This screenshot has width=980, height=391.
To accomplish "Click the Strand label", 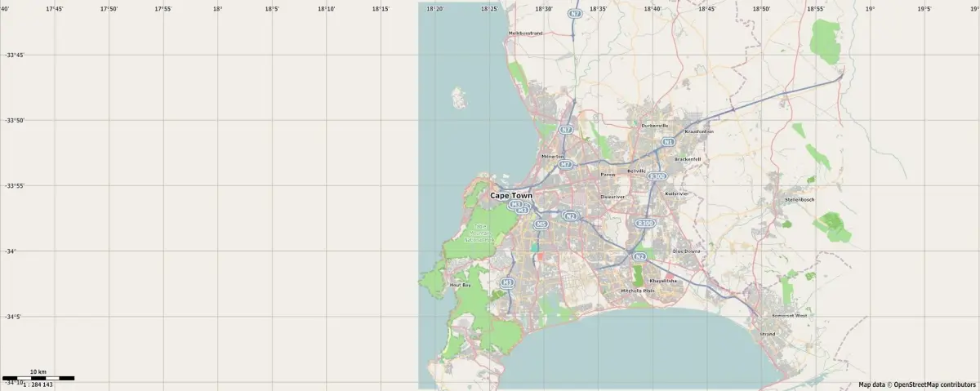I will click(768, 334).
